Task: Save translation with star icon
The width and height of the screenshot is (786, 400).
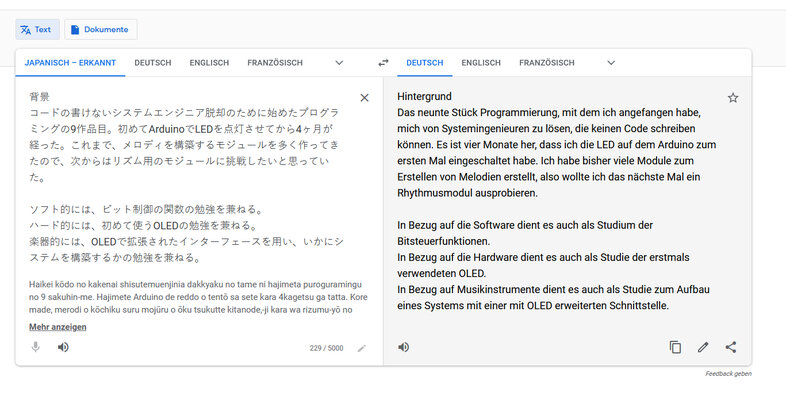Action: 733,98
